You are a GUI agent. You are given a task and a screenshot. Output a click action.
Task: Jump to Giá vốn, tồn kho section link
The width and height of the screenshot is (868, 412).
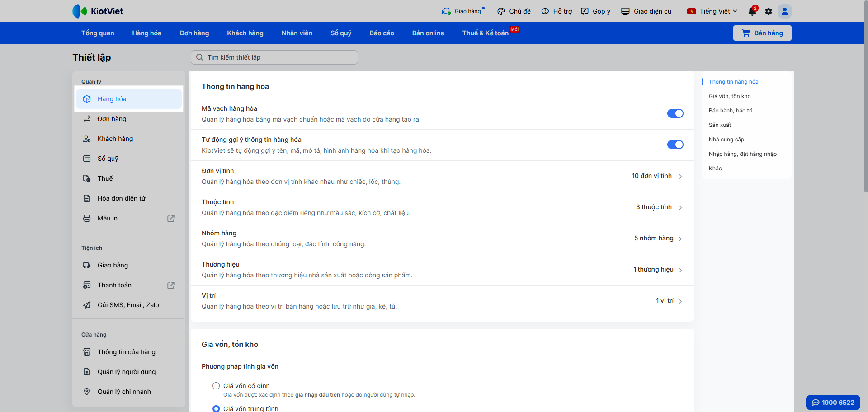point(730,96)
